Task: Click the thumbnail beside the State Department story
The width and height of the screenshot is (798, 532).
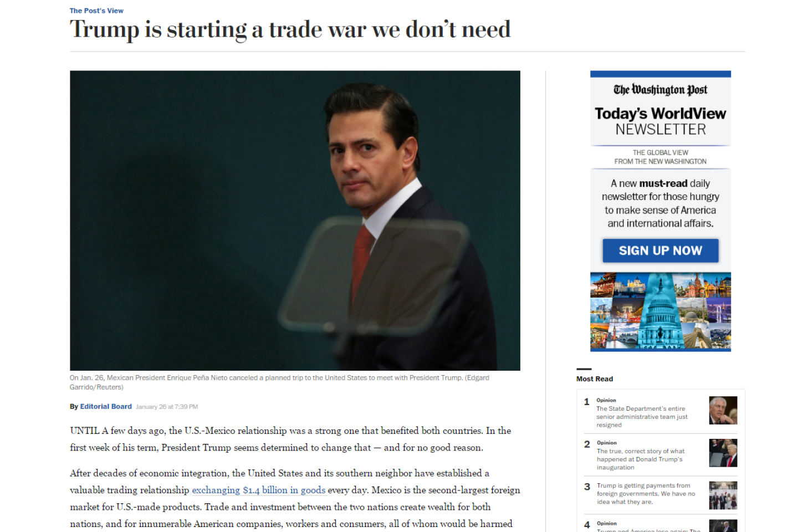Action: click(x=723, y=411)
